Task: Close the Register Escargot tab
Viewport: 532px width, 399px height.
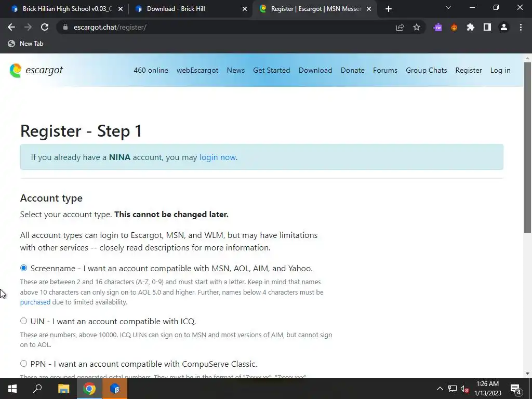Action: point(369,9)
